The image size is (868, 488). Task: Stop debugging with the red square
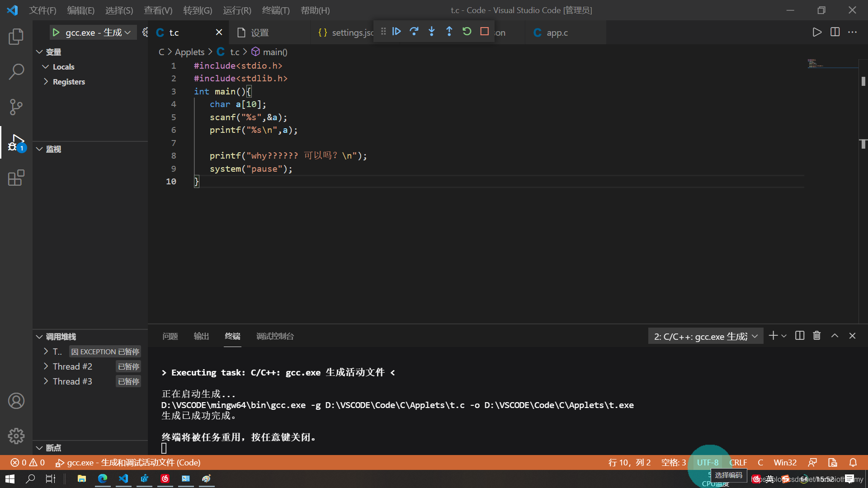485,32
